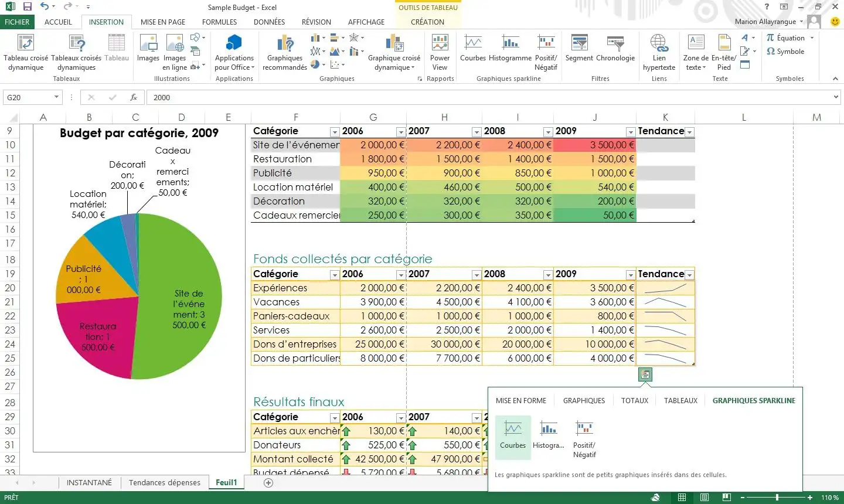The image size is (844, 504).
Task: Enable page break preview view
Action: coord(727,498)
